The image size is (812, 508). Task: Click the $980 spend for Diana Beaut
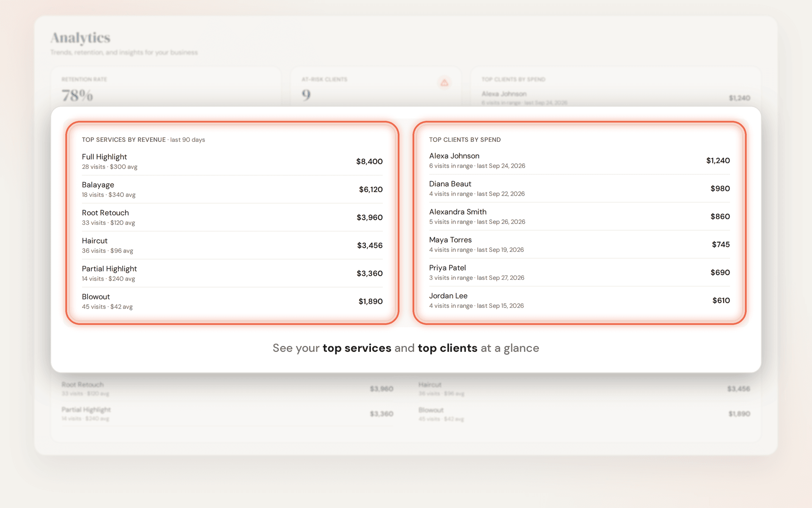click(x=720, y=188)
